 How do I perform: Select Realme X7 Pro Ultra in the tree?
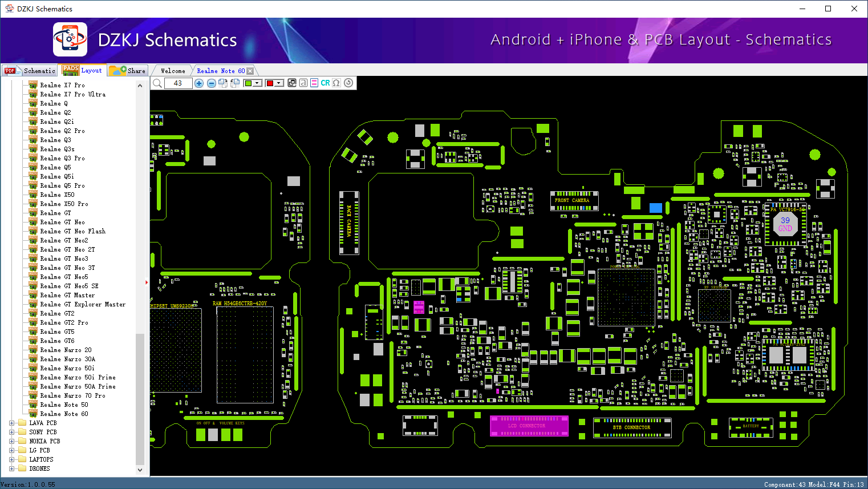coord(72,94)
